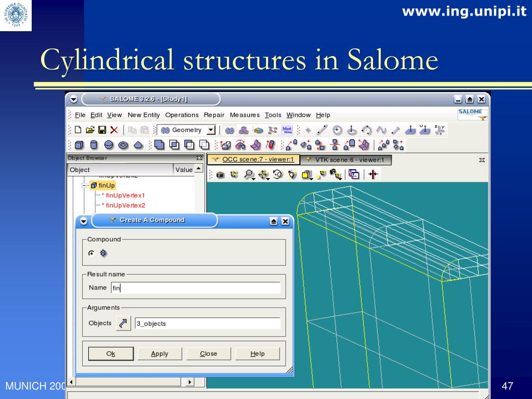The height and width of the screenshot is (399, 532).
Task: Create a sphere primitive icon
Action: [109, 145]
